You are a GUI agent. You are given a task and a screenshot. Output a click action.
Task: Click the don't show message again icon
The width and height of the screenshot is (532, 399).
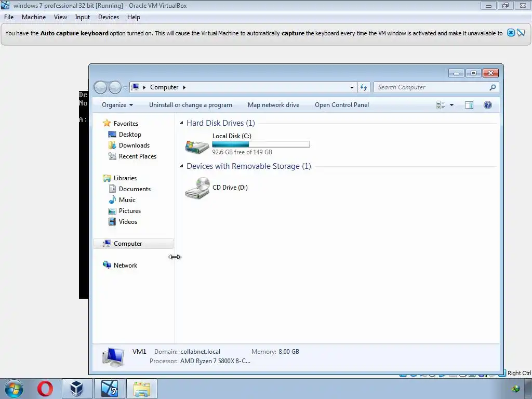521,33
